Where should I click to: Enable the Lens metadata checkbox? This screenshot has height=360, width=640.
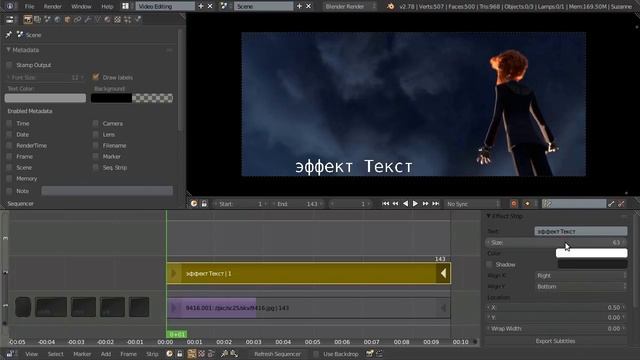(x=96, y=134)
